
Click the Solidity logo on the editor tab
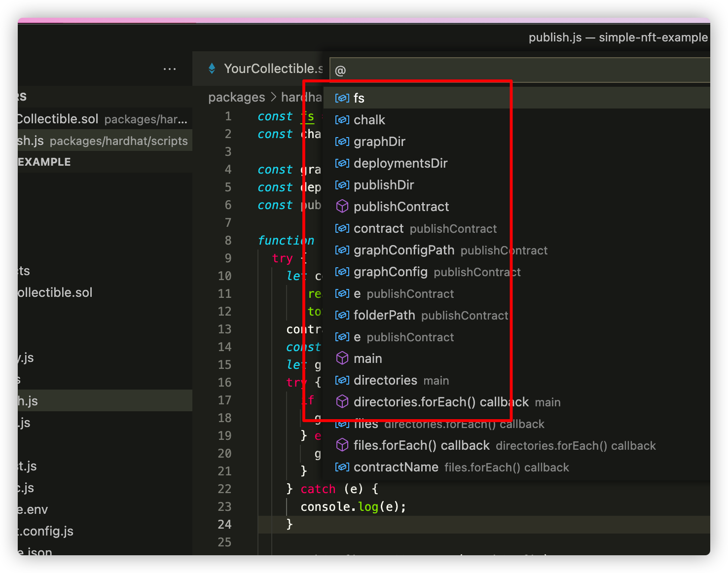coord(212,69)
